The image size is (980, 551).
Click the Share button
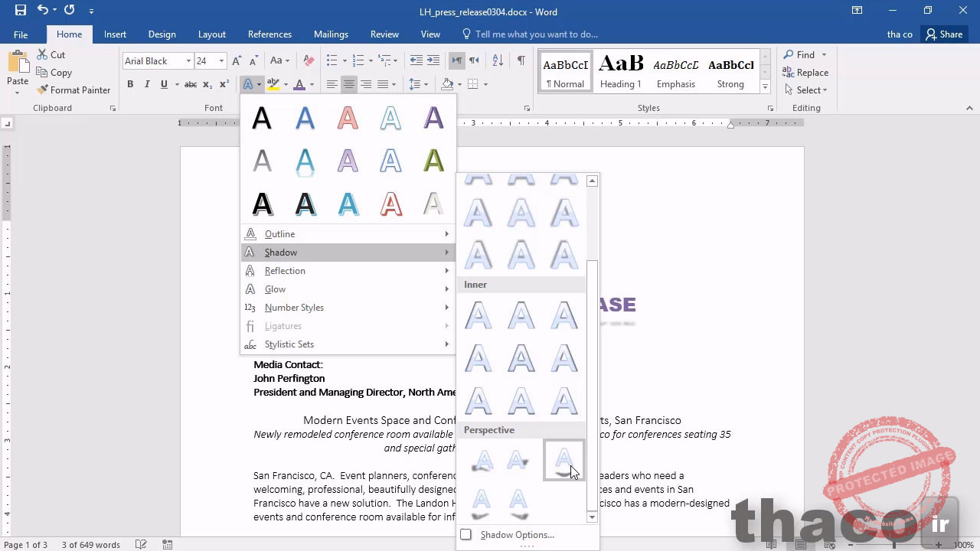(x=943, y=34)
